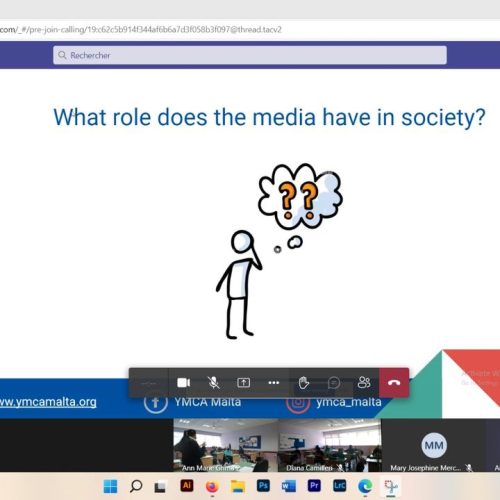This screenshot has width=500, height=500.
Task: Open File Explorer from the taskbar
Action: coord(238,486)
